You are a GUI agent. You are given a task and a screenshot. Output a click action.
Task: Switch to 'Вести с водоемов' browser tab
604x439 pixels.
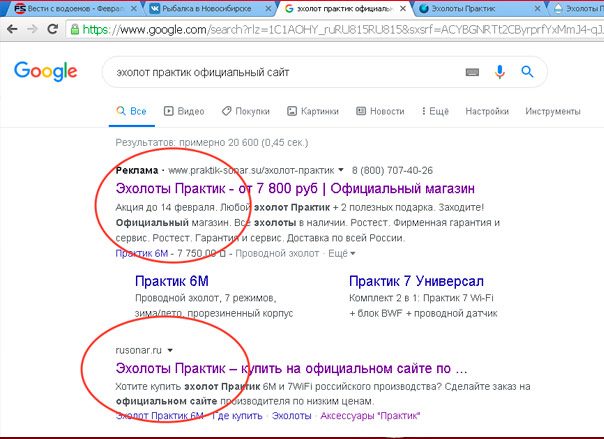[73, 8]
